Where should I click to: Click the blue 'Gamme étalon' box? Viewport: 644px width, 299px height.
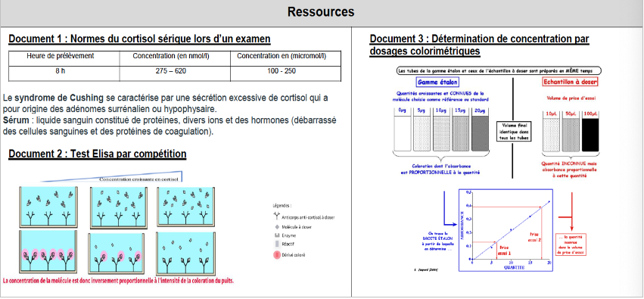437,83
